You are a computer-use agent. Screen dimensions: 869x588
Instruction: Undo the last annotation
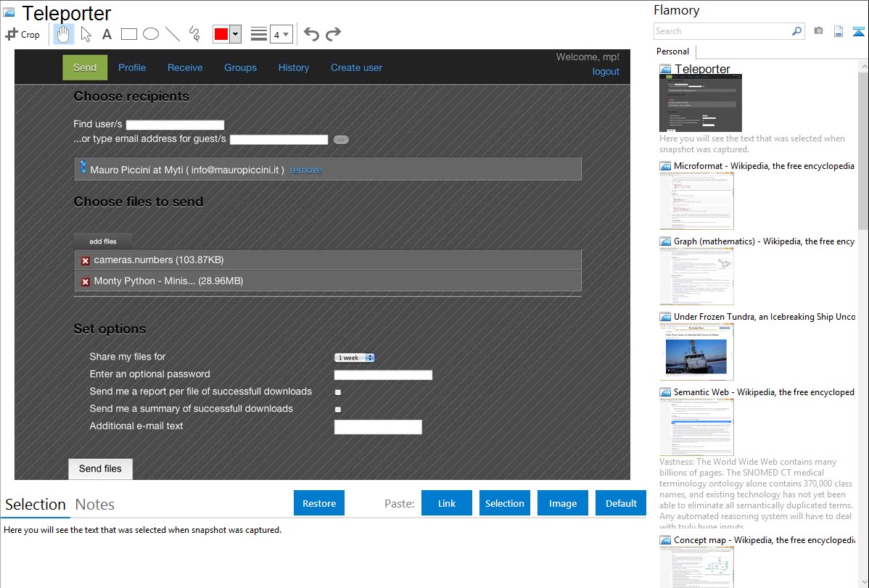click(x=311, y=34)
